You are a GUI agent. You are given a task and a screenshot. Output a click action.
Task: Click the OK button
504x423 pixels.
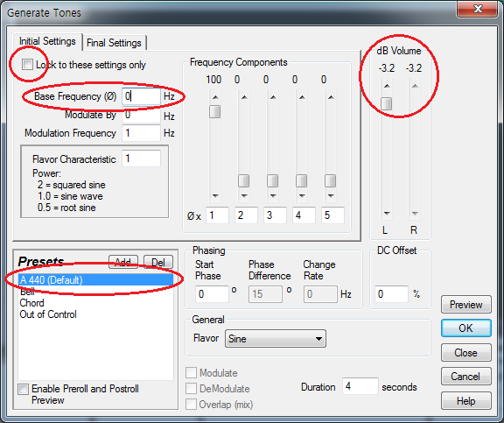click(466, 328)
